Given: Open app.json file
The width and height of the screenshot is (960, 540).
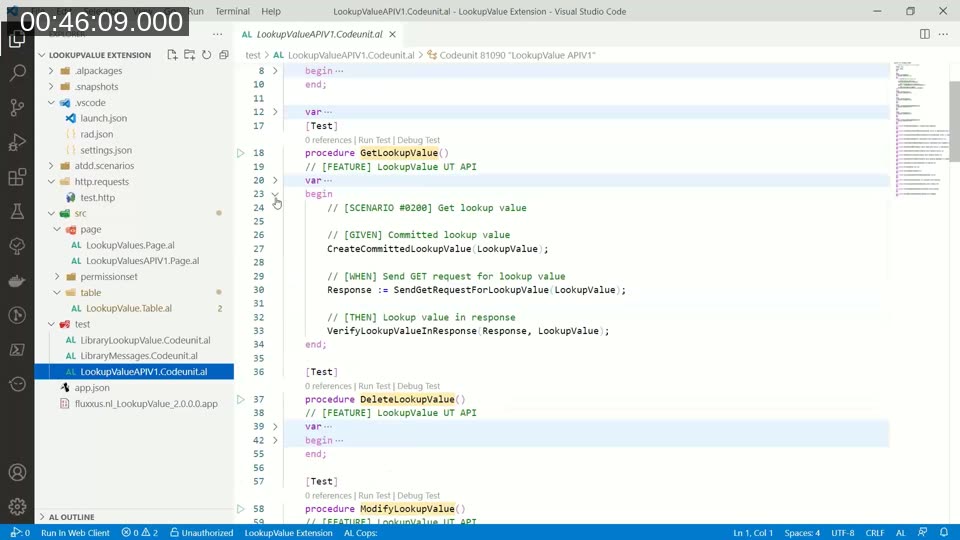Looking at the screenshot, I should click(92, 388).
